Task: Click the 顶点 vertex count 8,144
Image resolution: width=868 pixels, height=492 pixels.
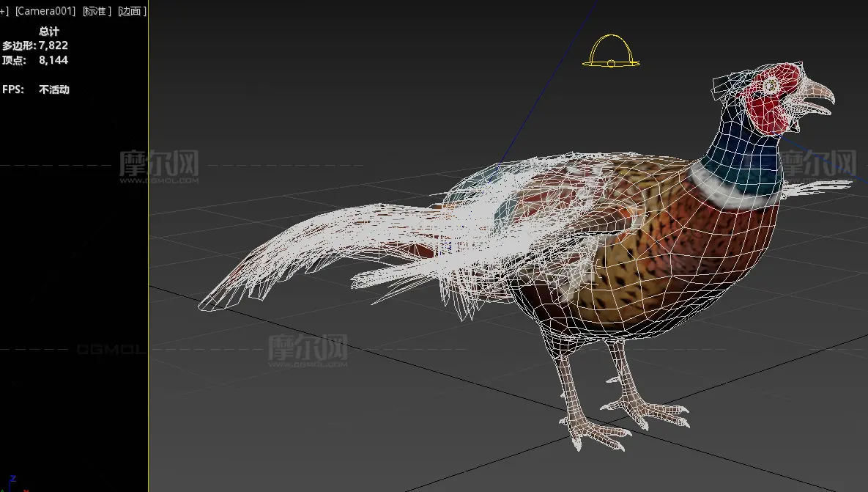Action: click(x=53, y=60)
